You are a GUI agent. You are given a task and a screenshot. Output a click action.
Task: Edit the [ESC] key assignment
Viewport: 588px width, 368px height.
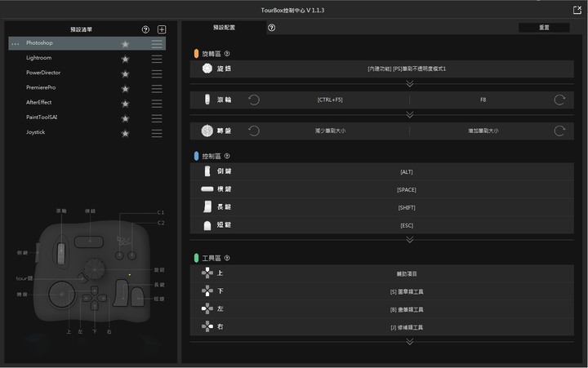click(407, 225)
